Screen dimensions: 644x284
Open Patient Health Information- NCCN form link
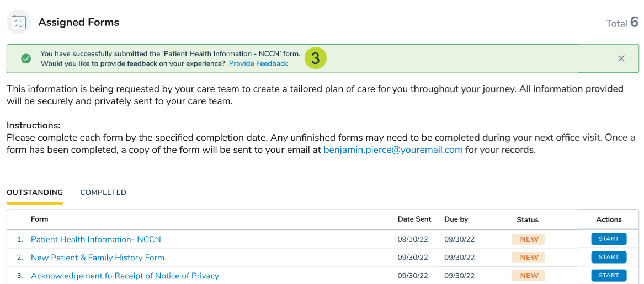[96, 239]
